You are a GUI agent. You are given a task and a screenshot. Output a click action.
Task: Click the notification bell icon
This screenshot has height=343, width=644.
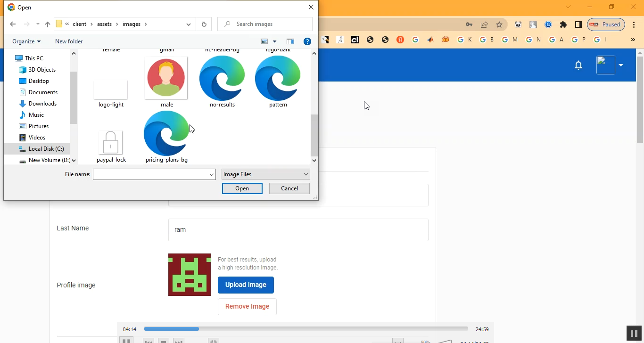coord(578,65)
